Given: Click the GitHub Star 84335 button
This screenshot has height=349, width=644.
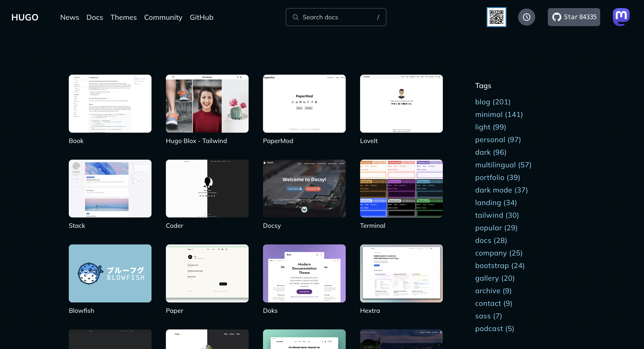Looking at the screenshot, I should pyautogui.click(x=574, y=17).
